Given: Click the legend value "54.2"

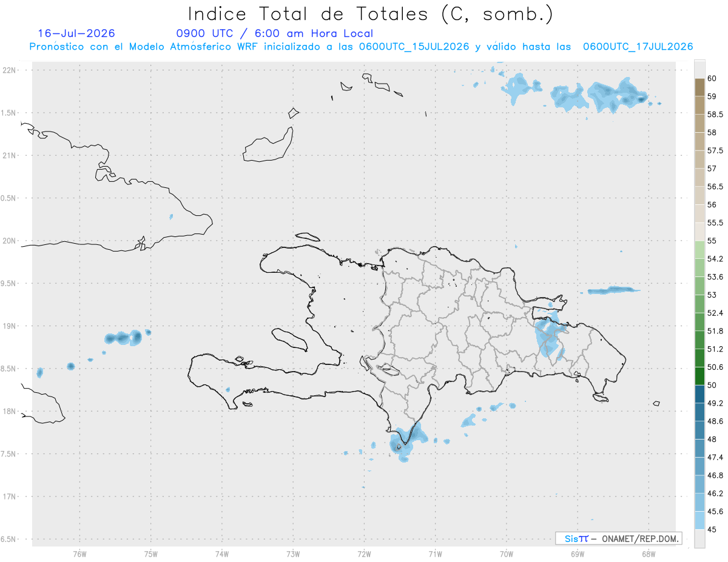Looking at the screenshot, I should point(715,259).
